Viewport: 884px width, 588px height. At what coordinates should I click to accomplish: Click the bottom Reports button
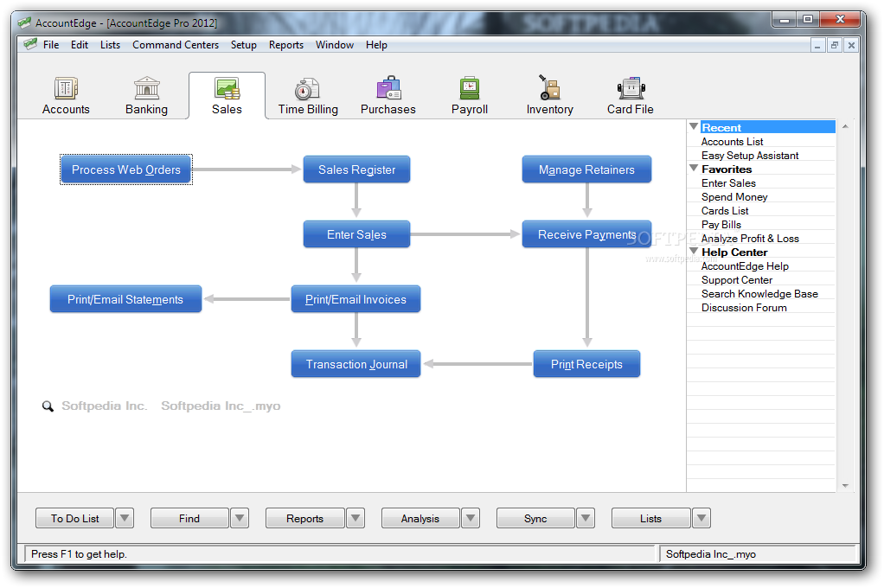pos(305,518)
